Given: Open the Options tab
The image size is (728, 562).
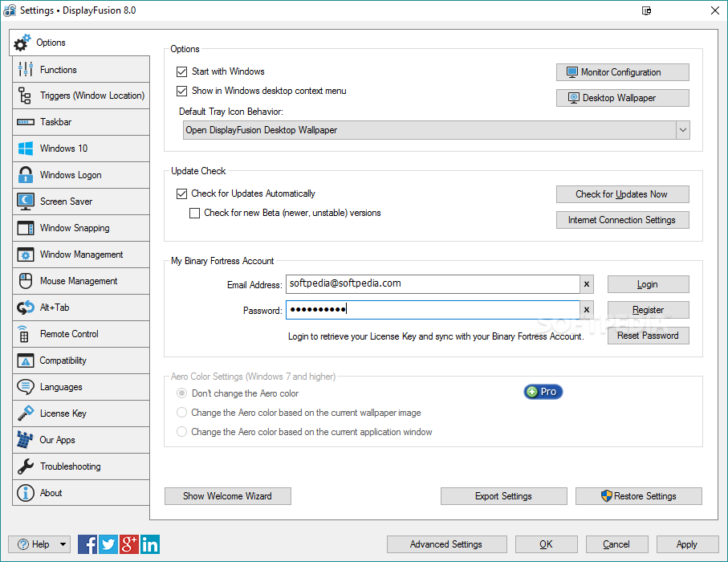Looking at the screenshot, I should pyautogui.click(x=79, y=43).
